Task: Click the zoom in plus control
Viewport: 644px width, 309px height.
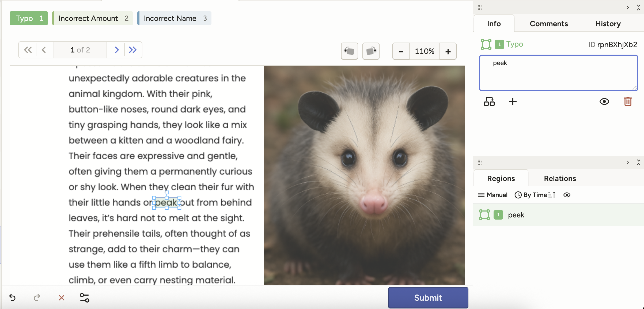Action: click(448, 51)
